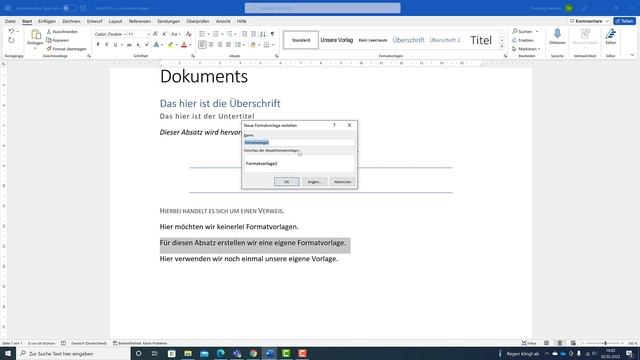
Task: Increase paragraph indent
Action: (x=253, y=34)
